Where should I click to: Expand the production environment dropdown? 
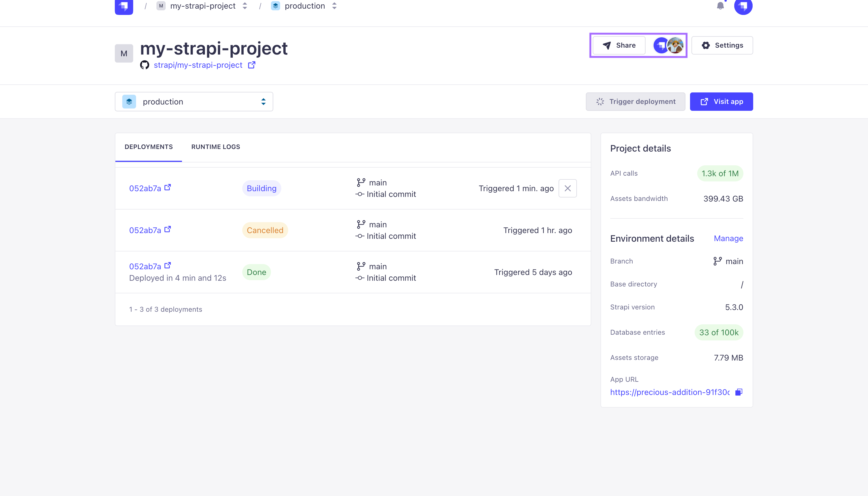point(194,102)
